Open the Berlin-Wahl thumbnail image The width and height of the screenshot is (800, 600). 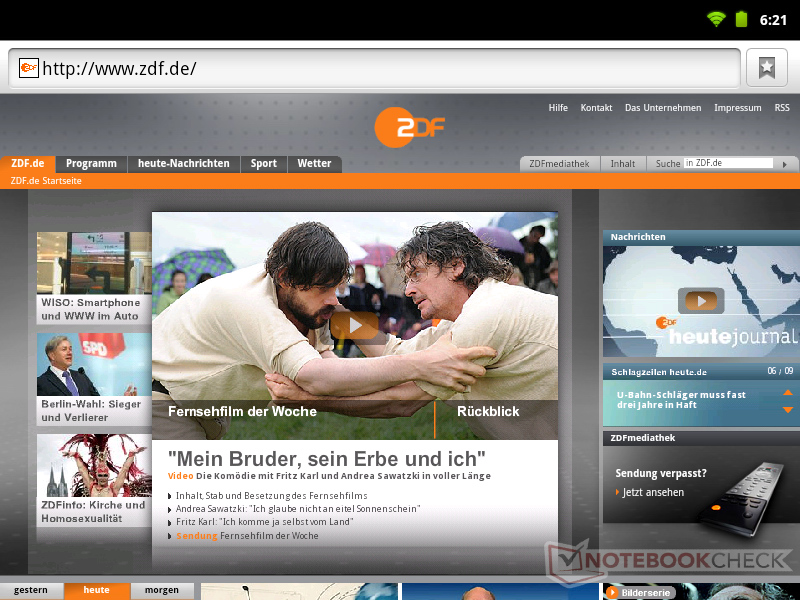click(94, 364)
